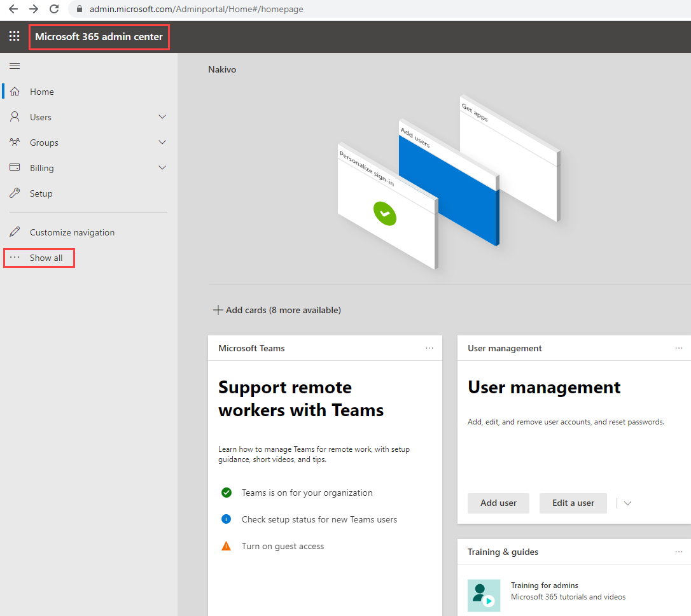Open Microsoft Teams card ellipsis menu
The height and width of the screenshot is (616, 691).
429,348
